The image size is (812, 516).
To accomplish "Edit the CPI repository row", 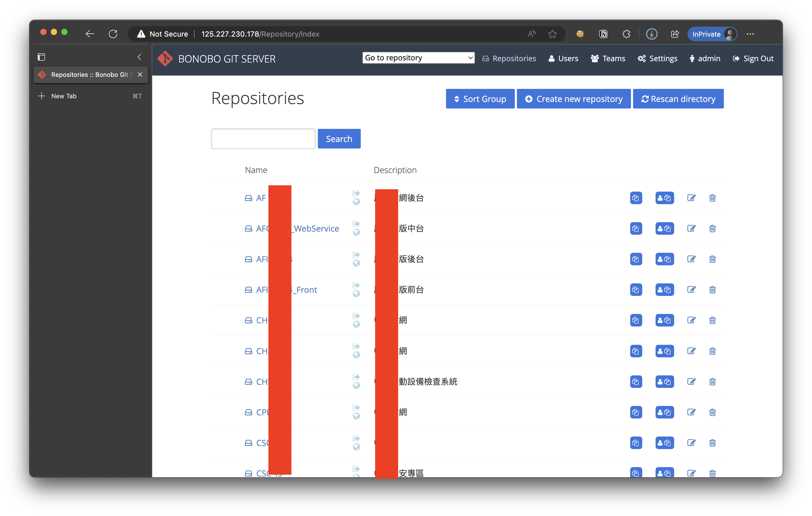I will pos(691,412).
